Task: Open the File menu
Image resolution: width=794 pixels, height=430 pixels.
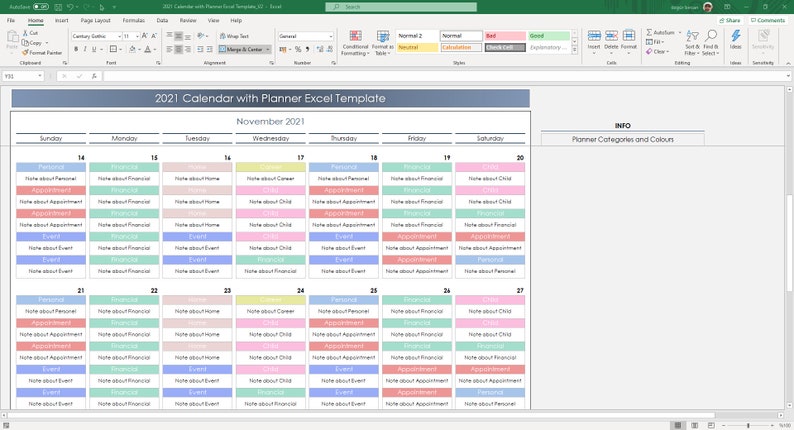Action: pyautogui.click(x=11, y=20)
